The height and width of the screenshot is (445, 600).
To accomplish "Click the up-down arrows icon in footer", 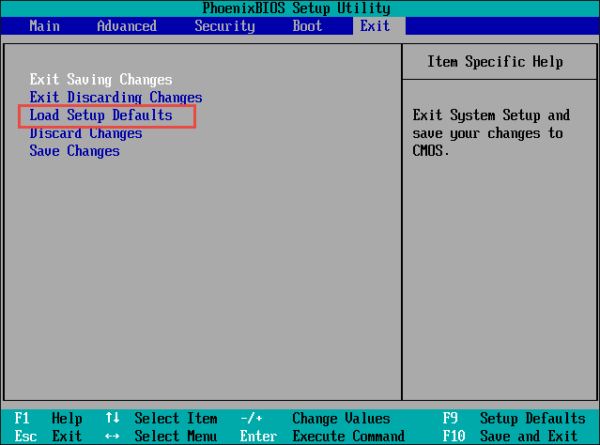I will (x=113, y=419).
